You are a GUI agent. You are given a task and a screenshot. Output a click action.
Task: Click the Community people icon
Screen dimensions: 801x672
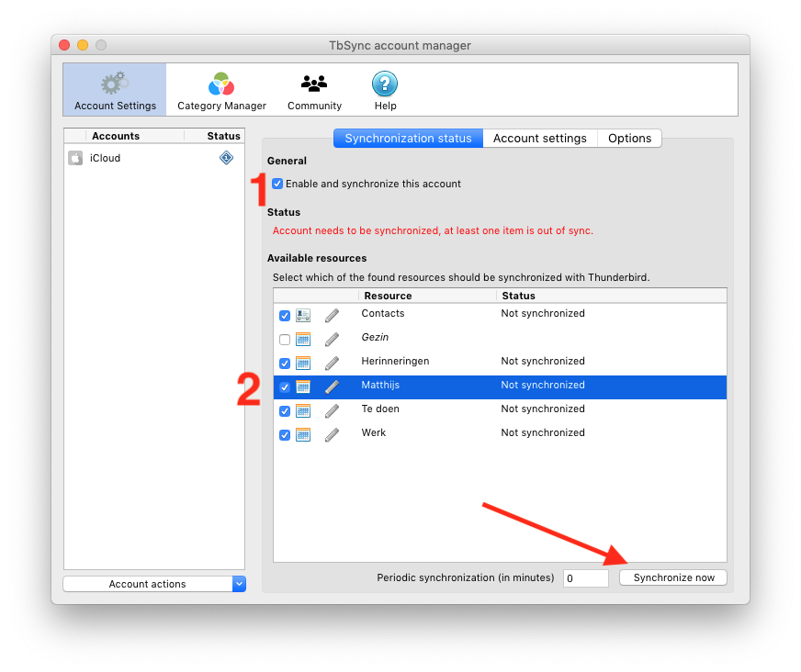314,84
